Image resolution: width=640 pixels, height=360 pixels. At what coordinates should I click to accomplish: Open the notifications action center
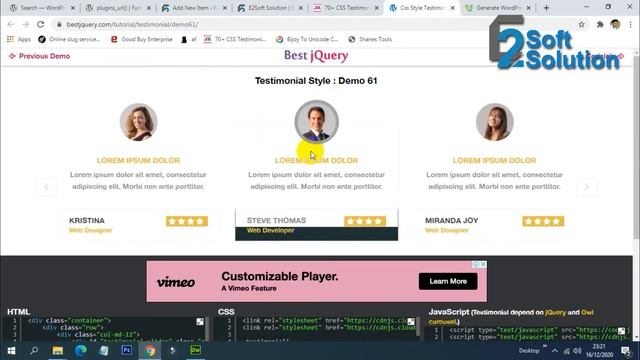coord(626,351)
